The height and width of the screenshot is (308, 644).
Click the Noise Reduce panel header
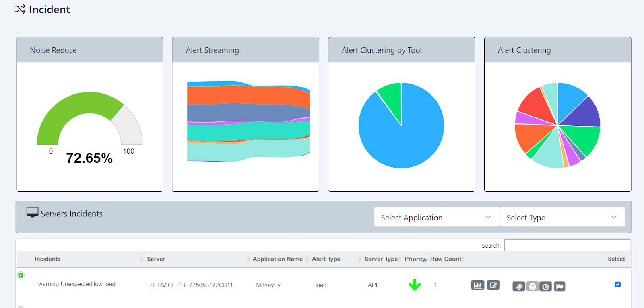90,50
